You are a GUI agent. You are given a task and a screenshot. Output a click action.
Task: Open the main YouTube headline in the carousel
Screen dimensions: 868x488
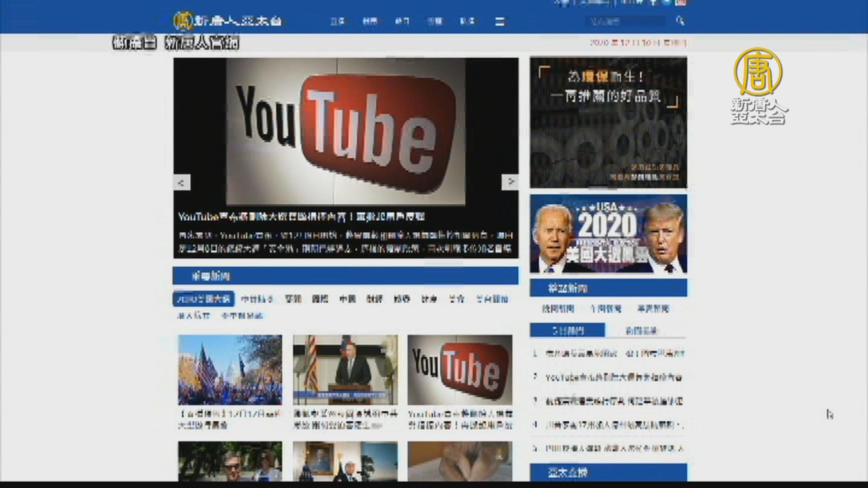coord(301,217)
